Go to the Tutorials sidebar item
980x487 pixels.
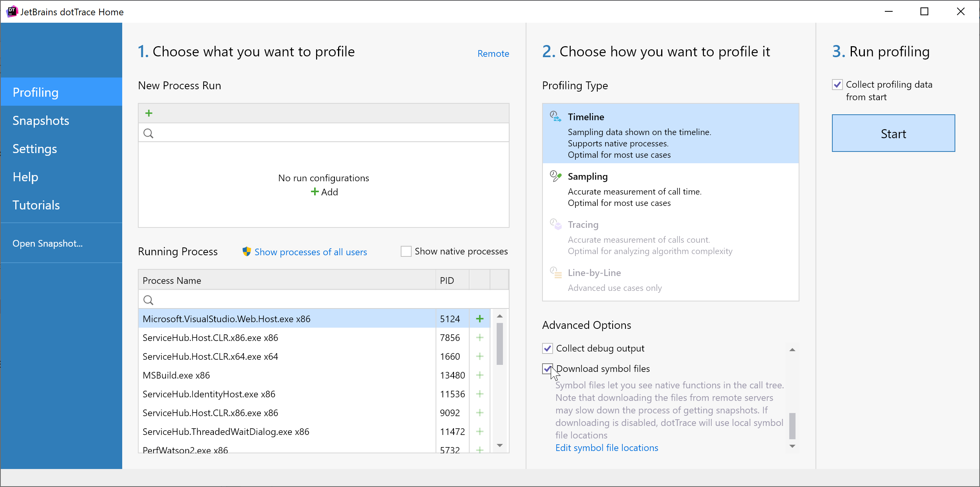(36, 205)
